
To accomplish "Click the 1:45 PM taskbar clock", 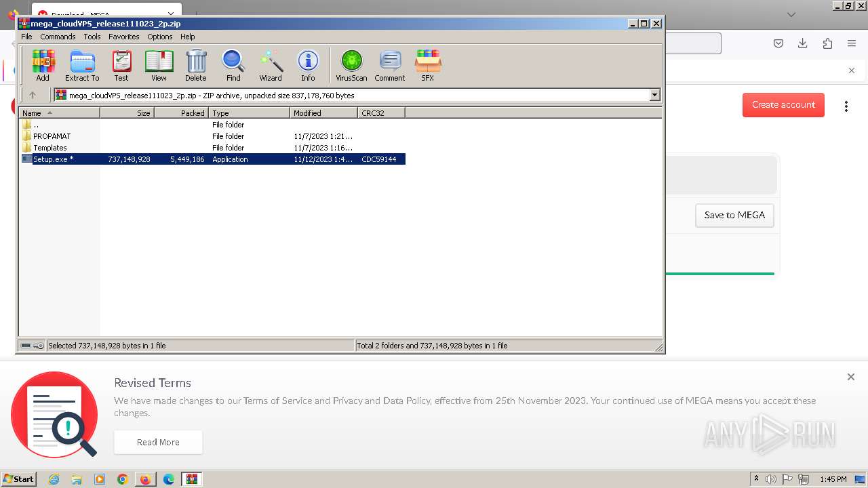I will tap(833, 479).
